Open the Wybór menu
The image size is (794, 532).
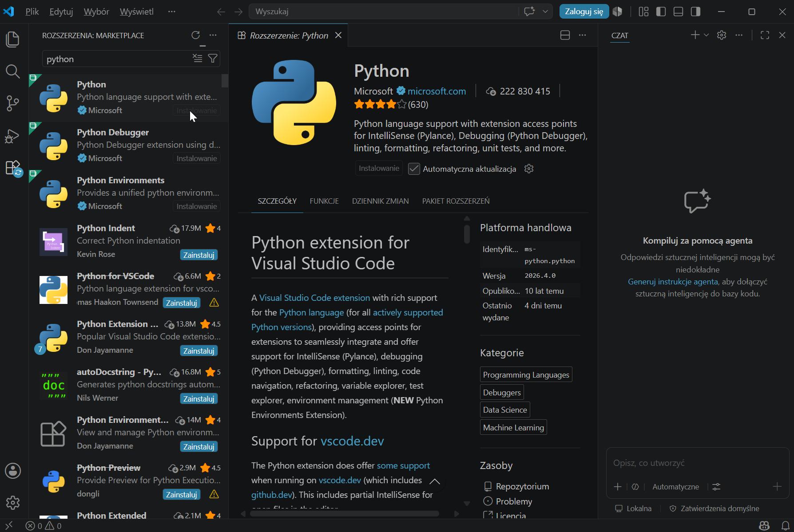(x=96, y=12)
